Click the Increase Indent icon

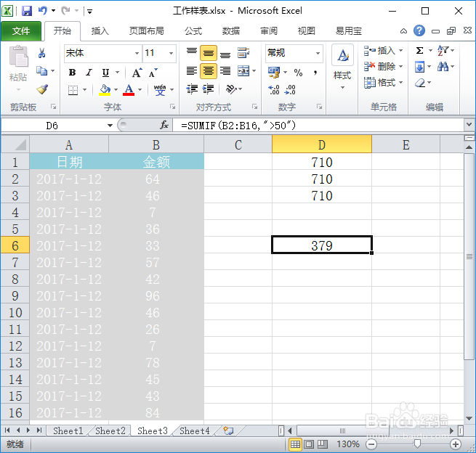(x=209, y=89)
